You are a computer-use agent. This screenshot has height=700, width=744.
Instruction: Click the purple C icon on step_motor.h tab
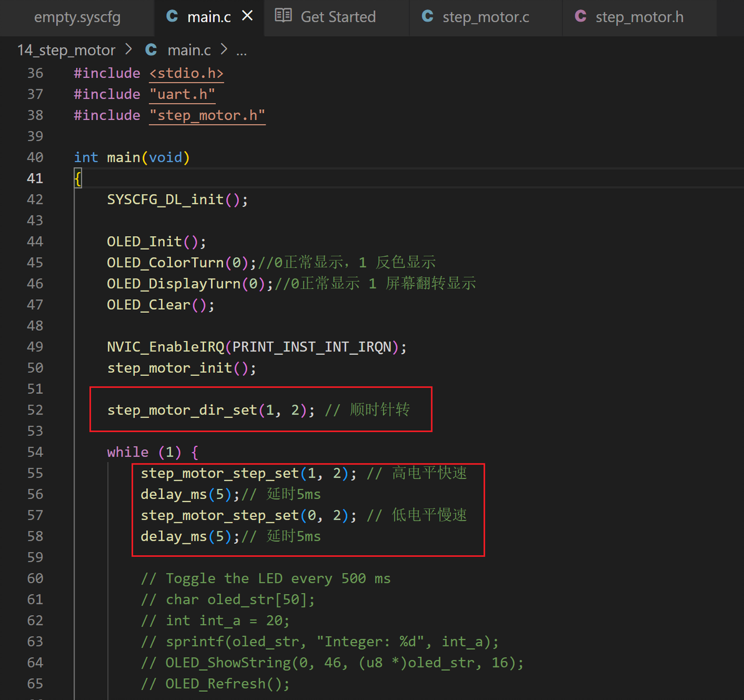coord(580,17)
